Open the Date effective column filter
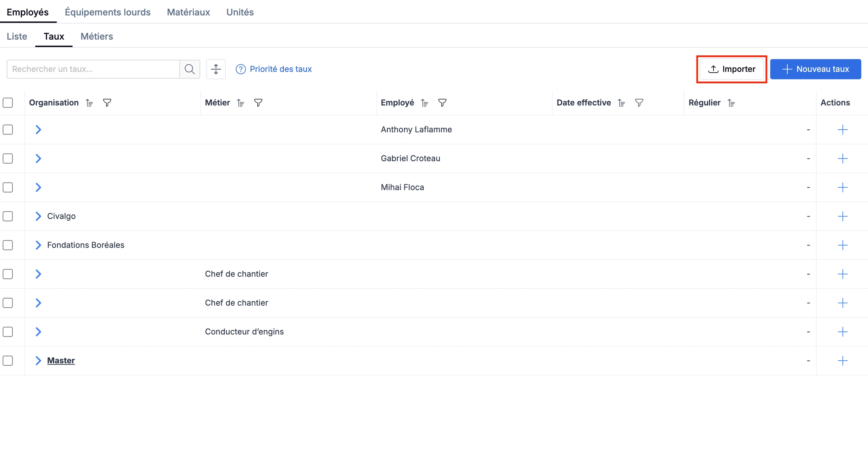Image resolution: width=868 pixels, height=450 pixels. pos(639,103)
